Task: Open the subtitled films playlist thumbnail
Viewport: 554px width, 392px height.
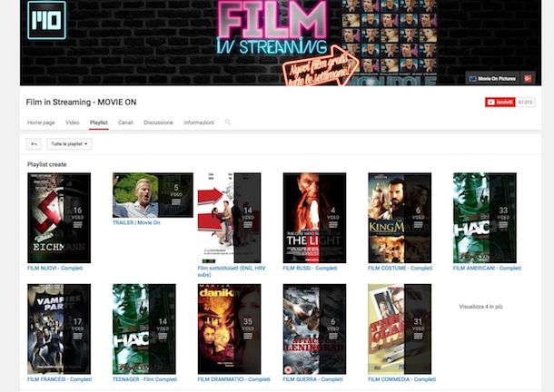Action: 229,218
